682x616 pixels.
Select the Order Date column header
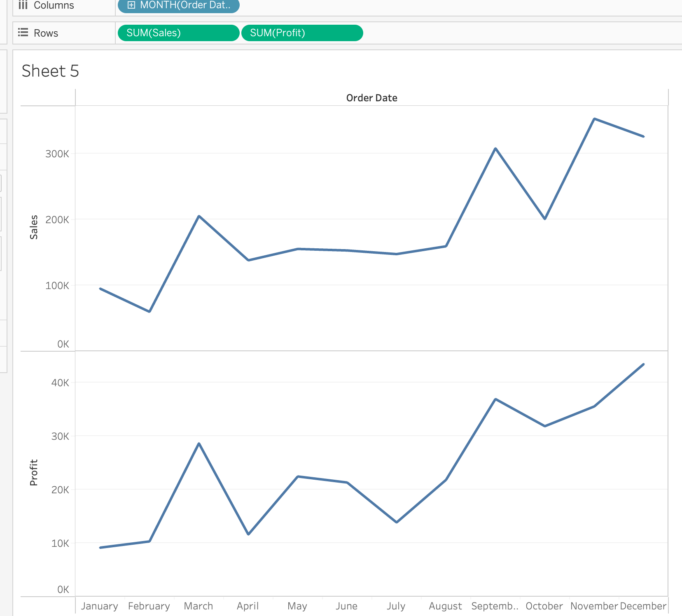pos(371,98)
